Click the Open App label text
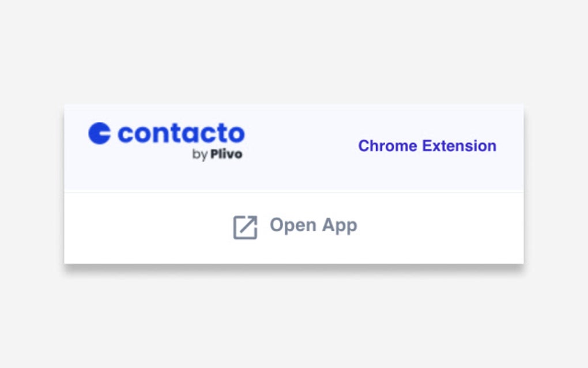 point(313,226)
